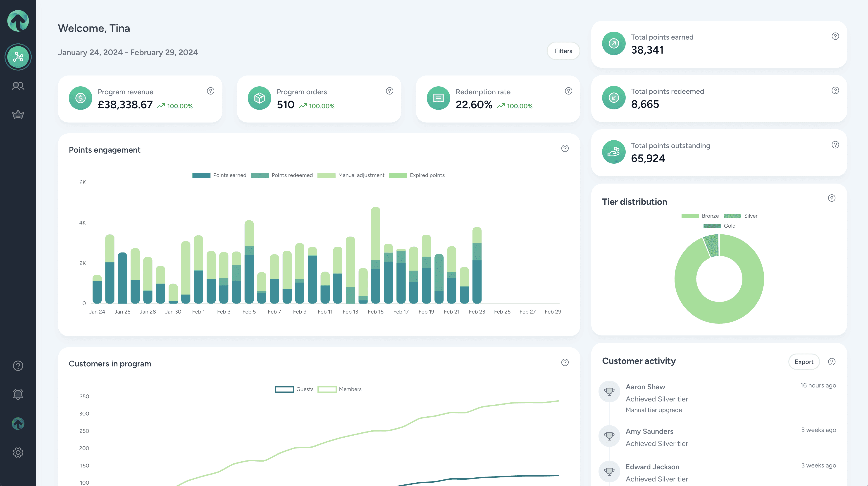The image size is (868, 486).
Task: Click the '16 hours ago' timestamp
Action: (818, 386)
